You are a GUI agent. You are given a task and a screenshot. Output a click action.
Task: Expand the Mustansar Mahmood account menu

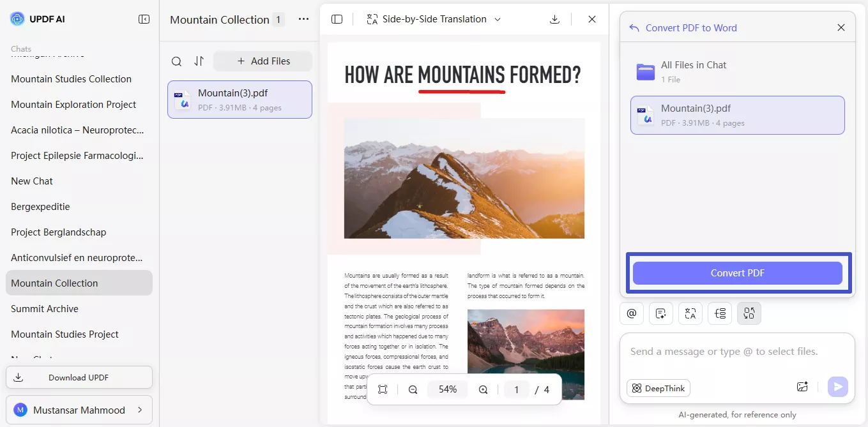pos(79,409)
